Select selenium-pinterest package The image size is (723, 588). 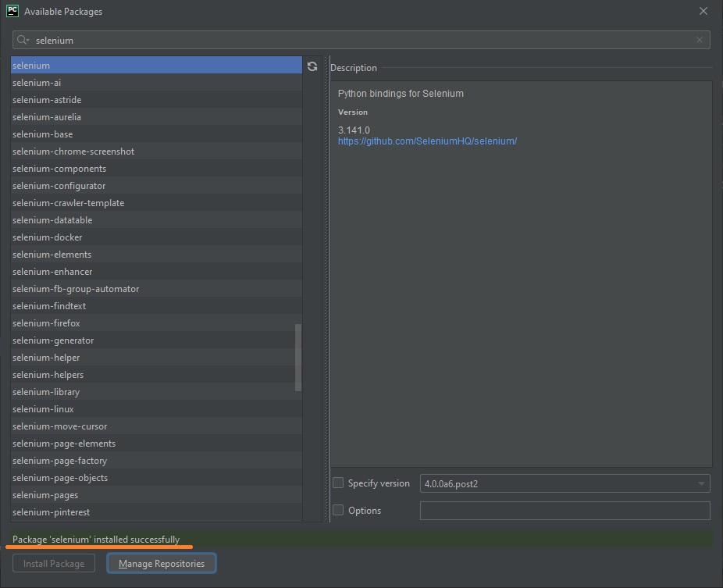coord(156,512)
